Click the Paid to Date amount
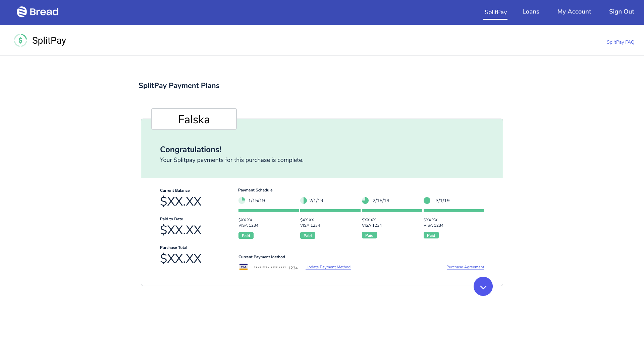644x355 pixels. [x=181, y=230]
